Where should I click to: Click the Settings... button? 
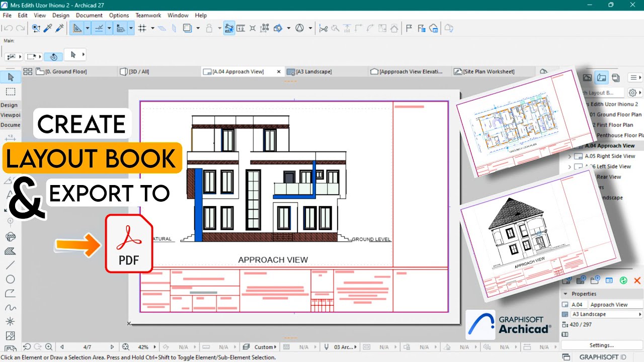[x=602, y=345]
